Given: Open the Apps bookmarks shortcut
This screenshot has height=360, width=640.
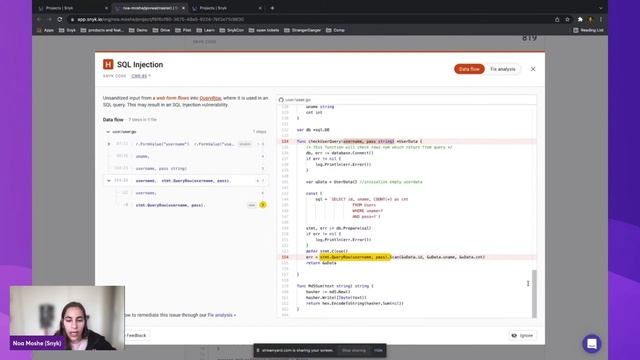Looking at the screenshot, I should pyautogui.click(x=45, y=30).
